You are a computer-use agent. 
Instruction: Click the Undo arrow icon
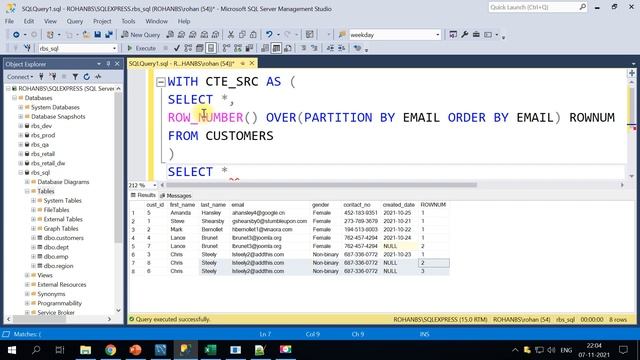(x=269, y=35)
